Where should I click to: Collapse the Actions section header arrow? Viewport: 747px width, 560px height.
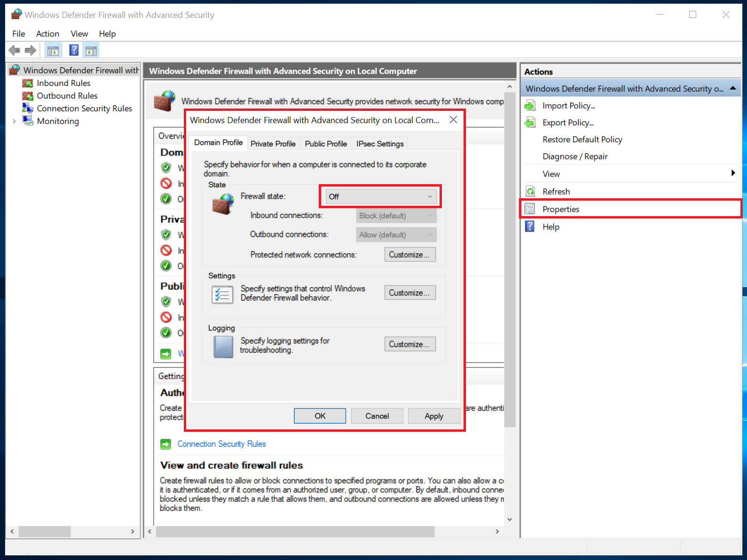pos(732,88)
